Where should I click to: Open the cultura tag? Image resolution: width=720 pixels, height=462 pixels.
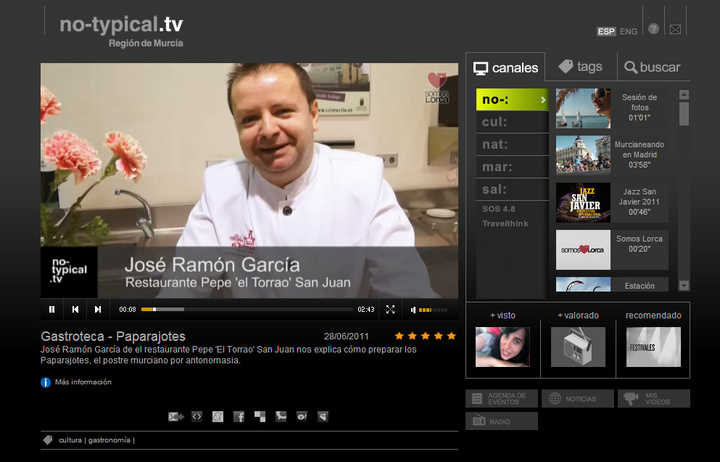pyautogui.click(x=70, y=440)
